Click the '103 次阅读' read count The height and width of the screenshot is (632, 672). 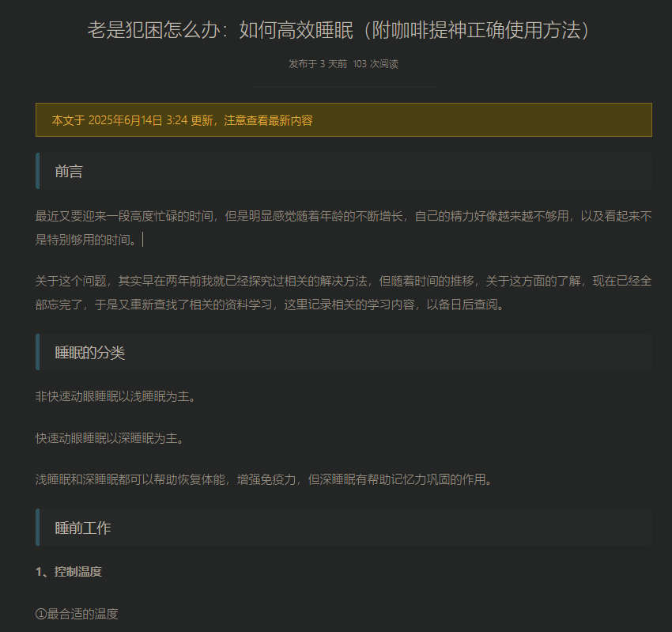[376, 64]
